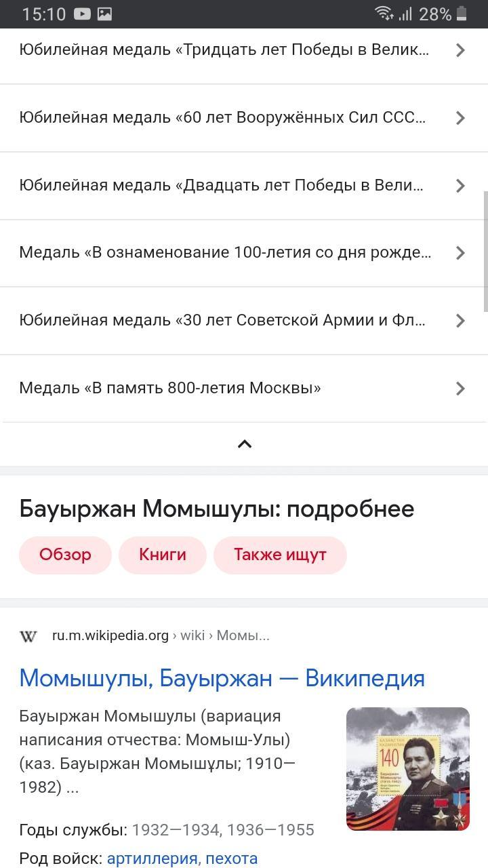Follow the пехота link
Viewport: 488px width, 868px height.
231,859
